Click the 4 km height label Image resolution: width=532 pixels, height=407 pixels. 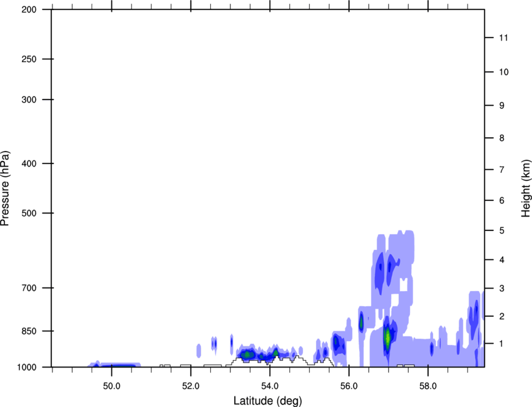coord(502,260)
